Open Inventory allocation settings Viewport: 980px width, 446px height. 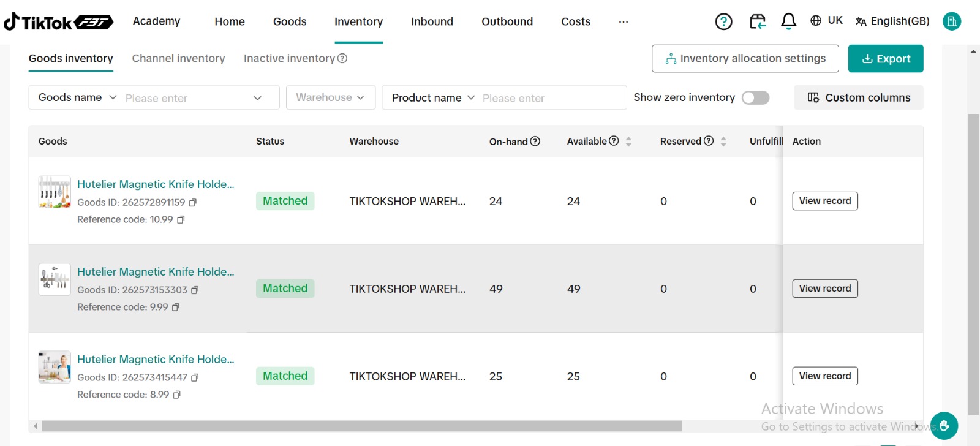(745, 59)
